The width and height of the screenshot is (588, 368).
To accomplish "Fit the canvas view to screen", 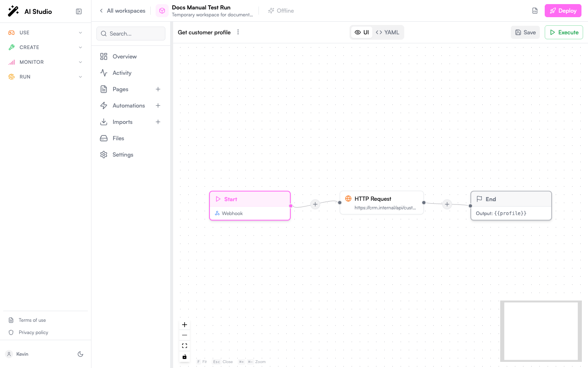I will [185, 346].
